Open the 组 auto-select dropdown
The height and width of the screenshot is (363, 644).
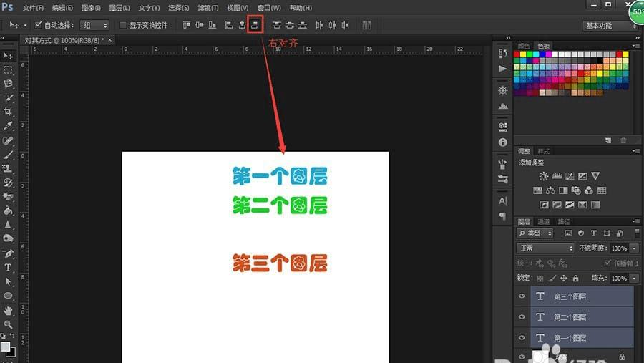[94, 25]
